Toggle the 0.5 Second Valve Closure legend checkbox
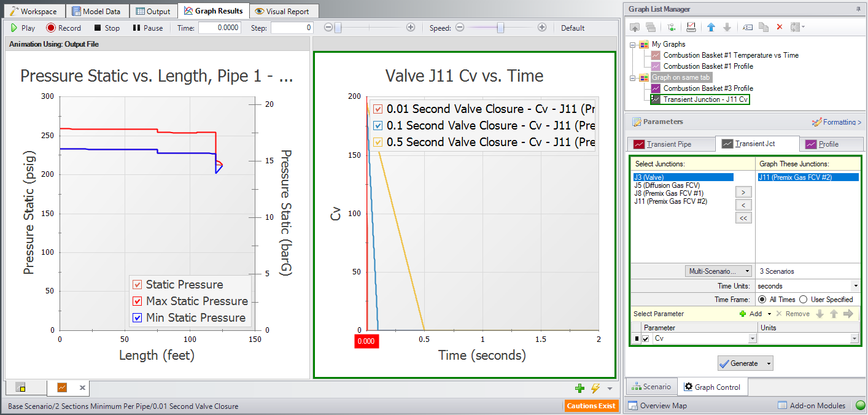 click(x=378, y=142)
